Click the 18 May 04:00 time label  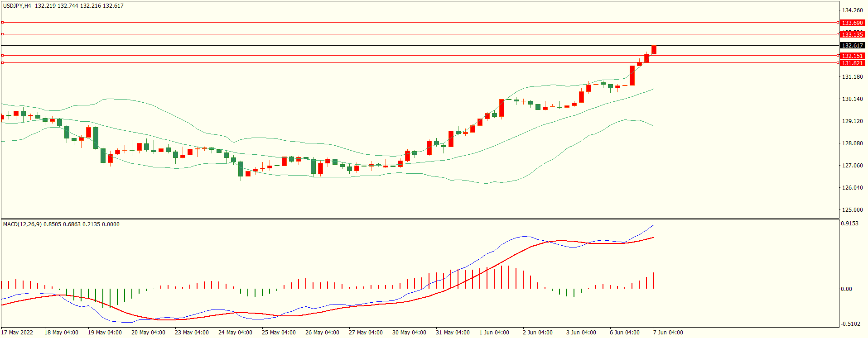tap(61, 333)
